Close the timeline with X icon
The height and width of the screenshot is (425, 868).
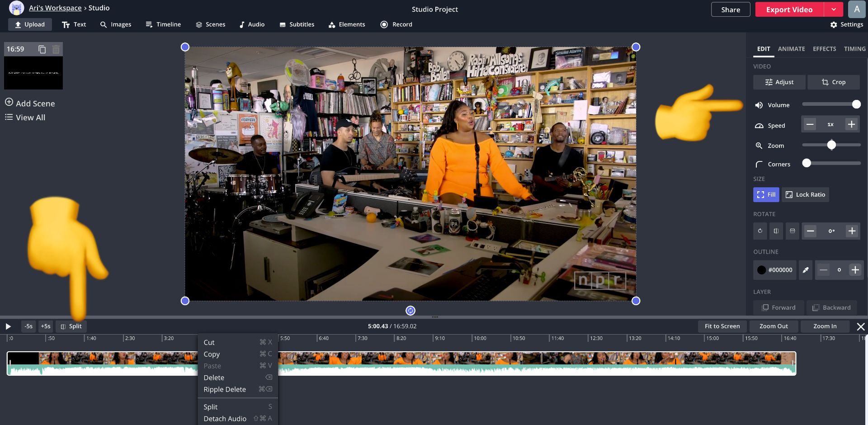(861, 326)
